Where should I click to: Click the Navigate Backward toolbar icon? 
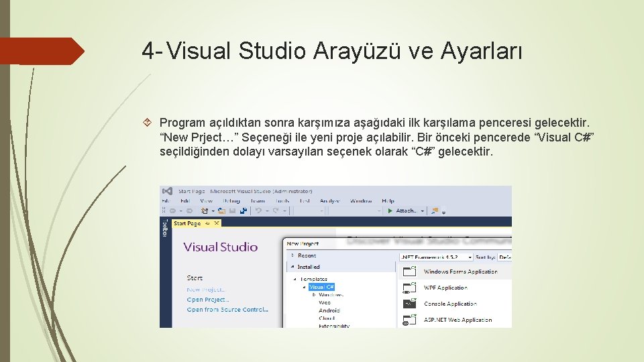tap(172, 211)
